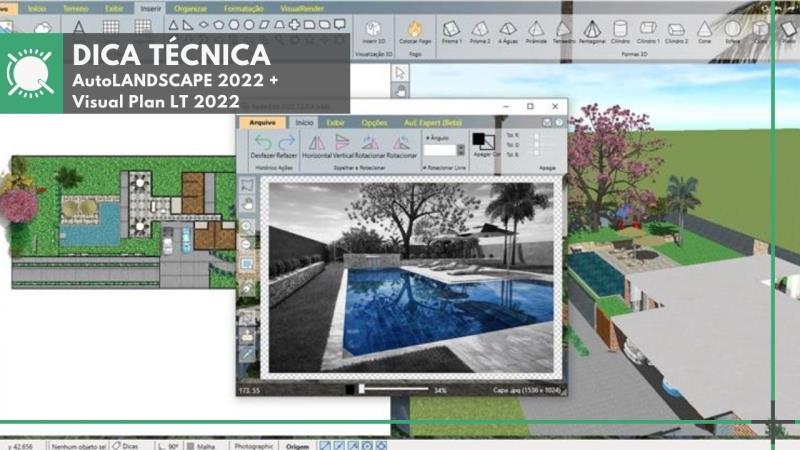
Task: Click the zoom out icon in editor sidebar
Action: click(x=247, y=245)
